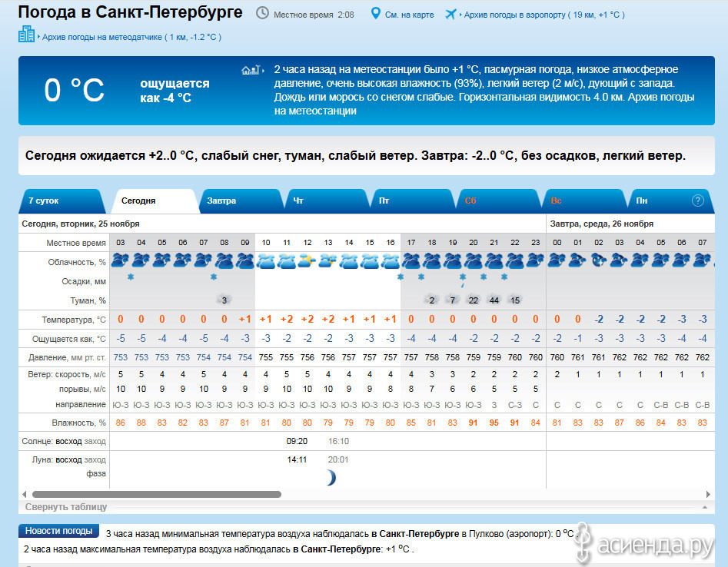Image resolution: width=728 pixels, height=567 pixels.
Task: Click the building icon for weather sensor archive
Action: (26, 35)
